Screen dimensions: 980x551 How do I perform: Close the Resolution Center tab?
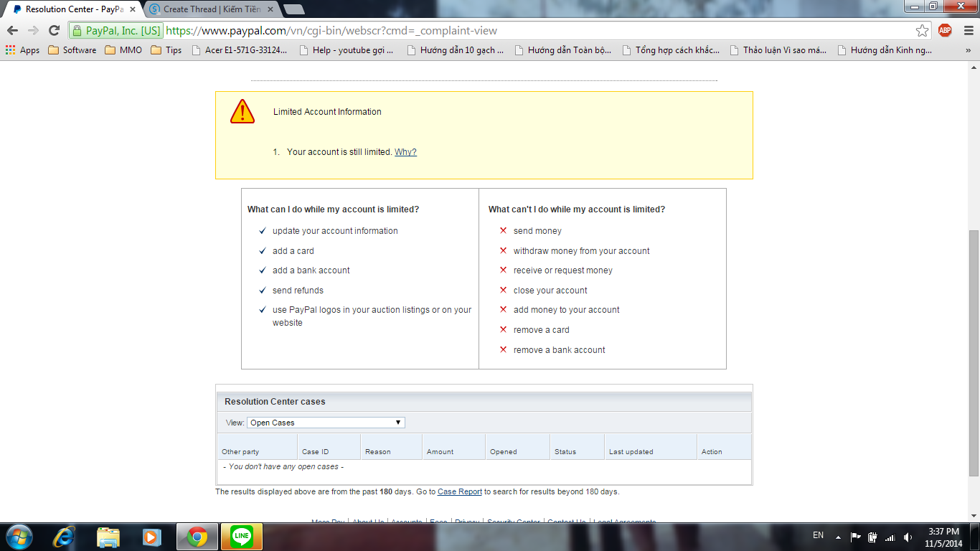[x=132, y=9]
